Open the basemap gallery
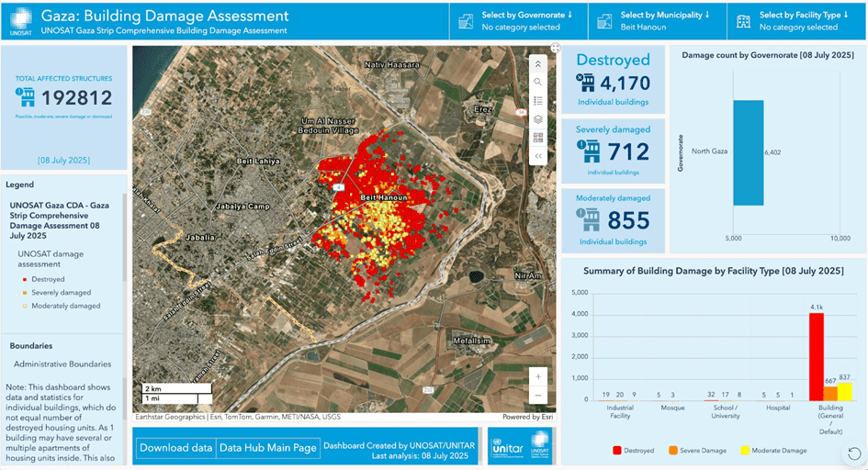 click(x=538, y=138)
